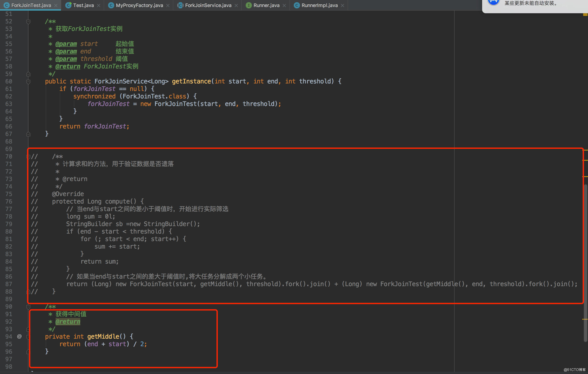Click the @param tag for start

pos(66,44)
